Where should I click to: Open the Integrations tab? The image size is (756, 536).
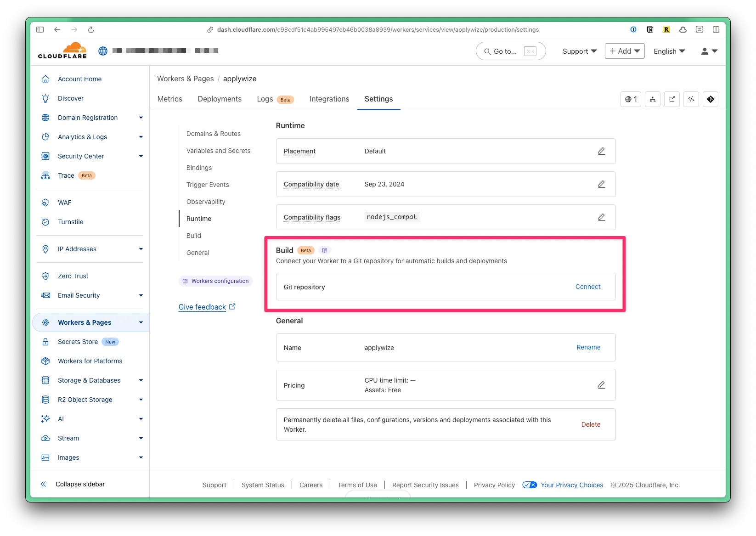[x=329, y=99]
